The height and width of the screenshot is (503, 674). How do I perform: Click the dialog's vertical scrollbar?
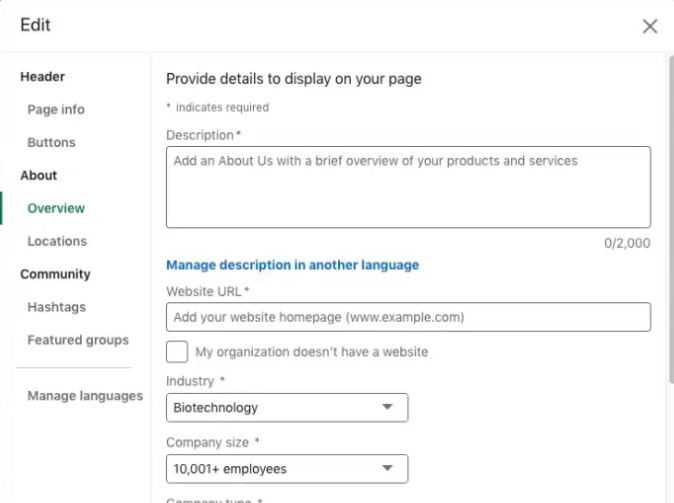tap(669, 220)
